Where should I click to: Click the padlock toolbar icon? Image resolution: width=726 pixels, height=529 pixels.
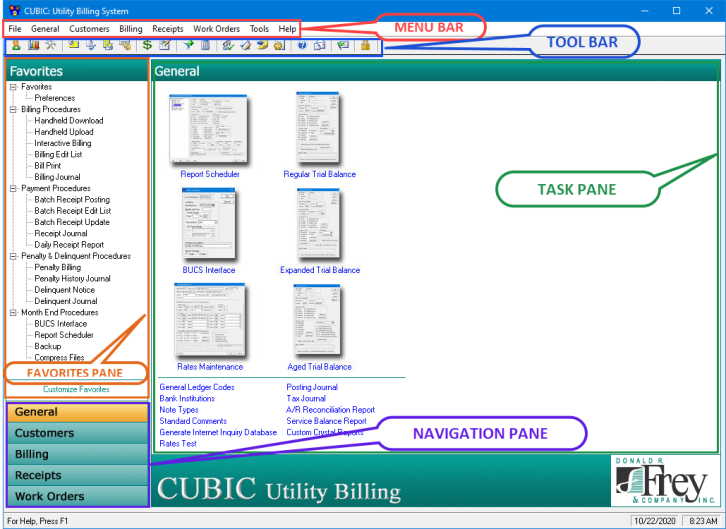pyautogui.click(x=365, y=45)
